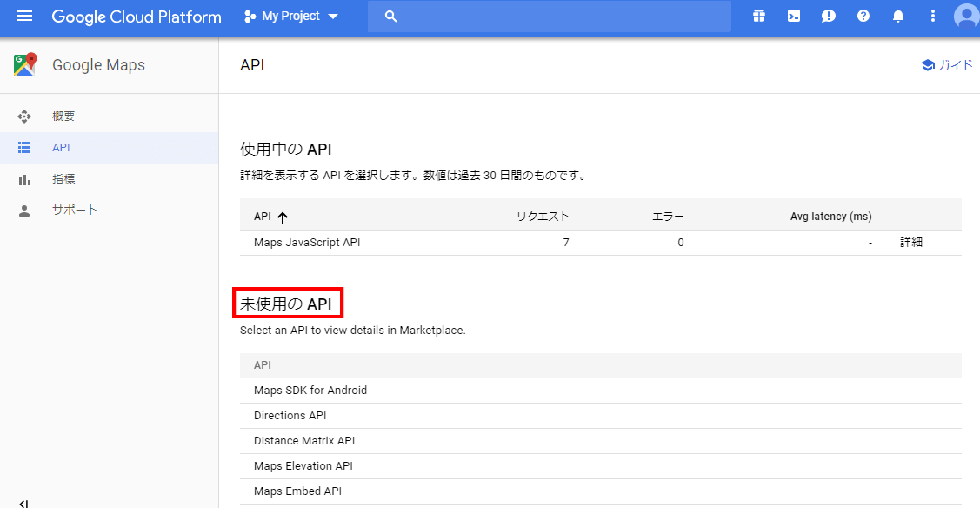This screenshot has height=508, width=980.
Task: Open the My Project selector dropdown
Action: pos(291,17)
